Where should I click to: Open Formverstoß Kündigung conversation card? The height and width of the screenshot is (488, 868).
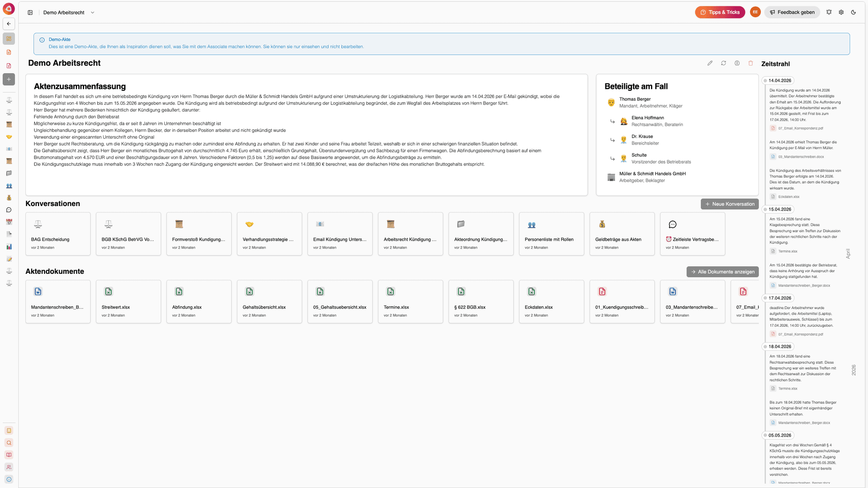(x=199, y=234)
